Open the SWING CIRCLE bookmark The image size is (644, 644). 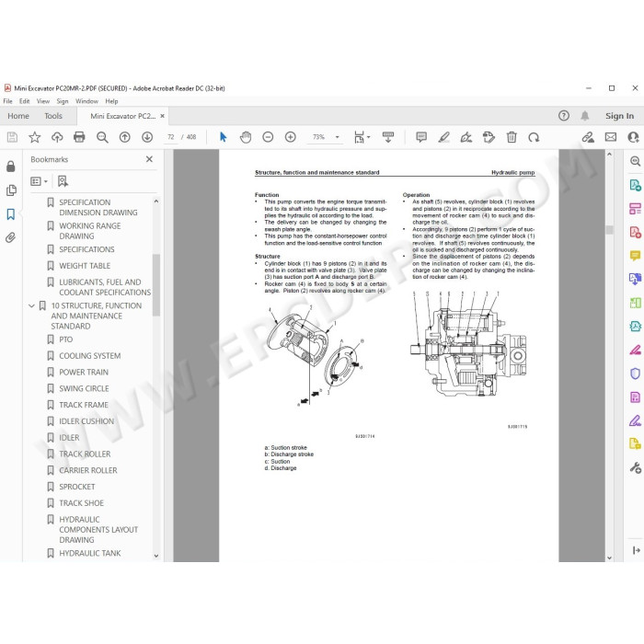(84, 388)
